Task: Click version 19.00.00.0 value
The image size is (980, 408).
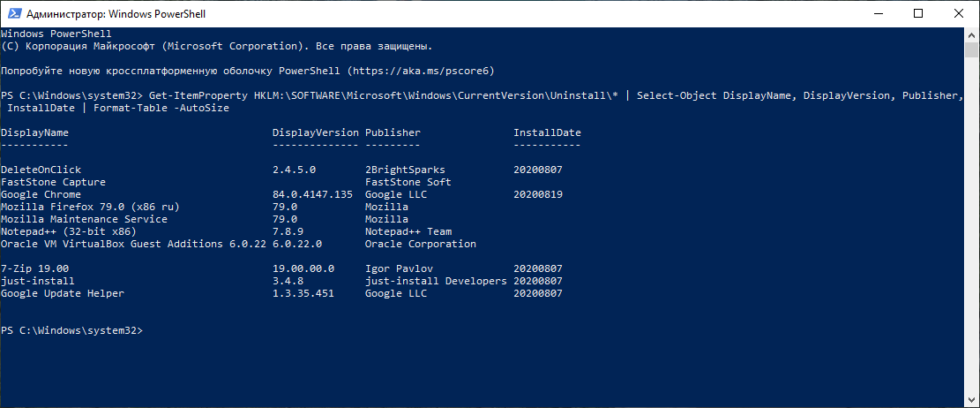Action: pos(303,268)
